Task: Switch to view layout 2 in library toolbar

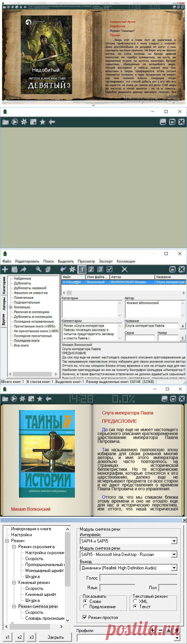Action: pyautogui.click(x=91, y=269)
